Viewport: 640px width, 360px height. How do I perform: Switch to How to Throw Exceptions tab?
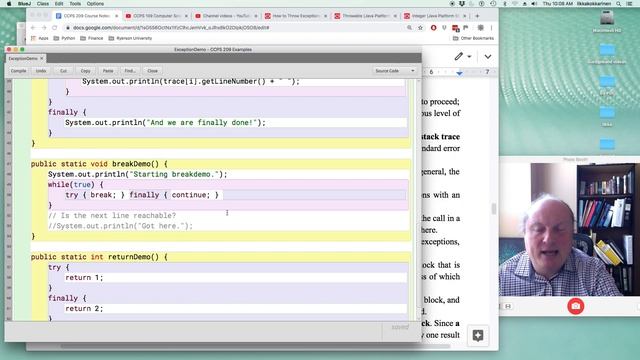click(296, 16)
